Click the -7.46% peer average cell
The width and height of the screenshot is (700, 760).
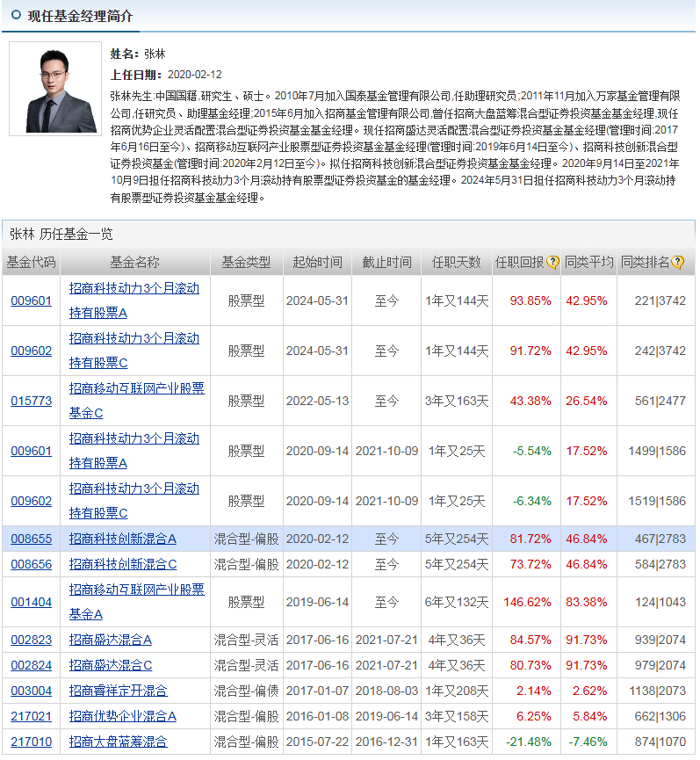pos(588,742)
